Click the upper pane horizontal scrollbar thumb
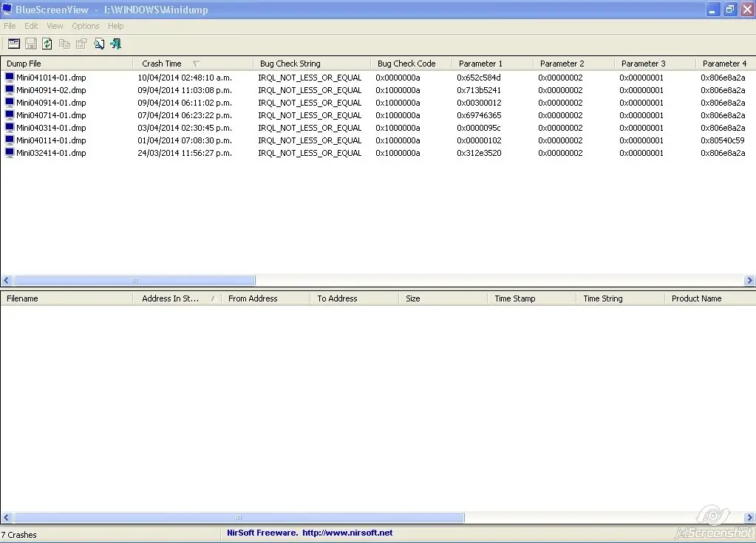The image size is (756, 543). click(134, 281)
